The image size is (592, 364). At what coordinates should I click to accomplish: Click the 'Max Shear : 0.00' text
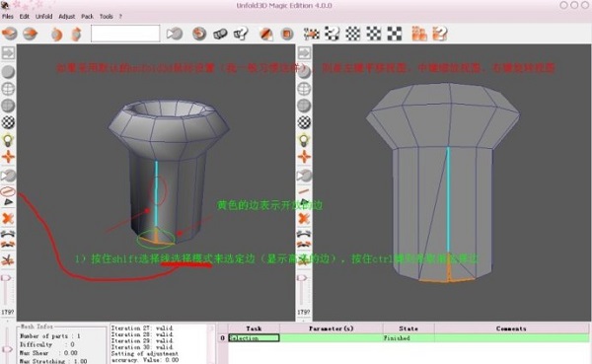click(48, 353)
